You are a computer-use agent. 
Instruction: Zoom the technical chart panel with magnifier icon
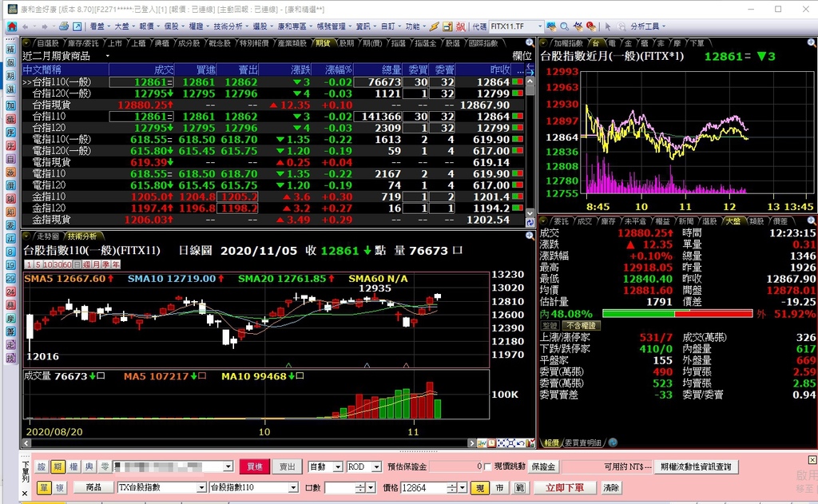[530, 236]
